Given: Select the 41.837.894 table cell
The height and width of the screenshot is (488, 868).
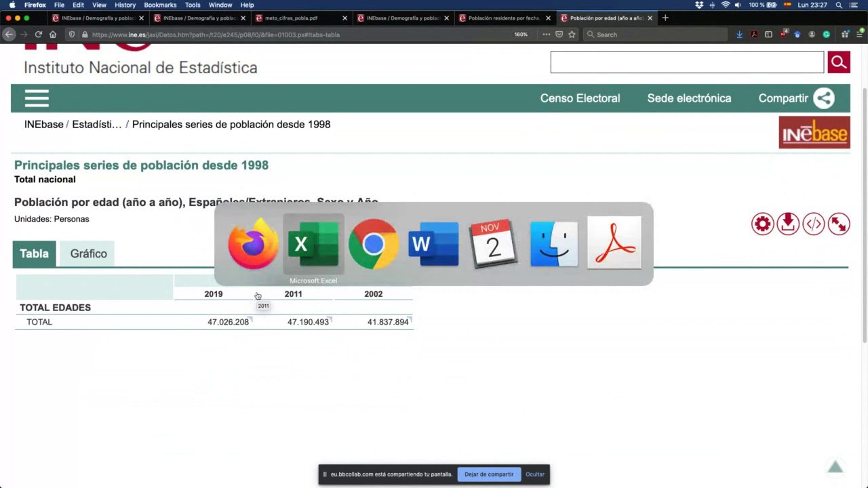Looking at the screenshot, I should point(388,322).
